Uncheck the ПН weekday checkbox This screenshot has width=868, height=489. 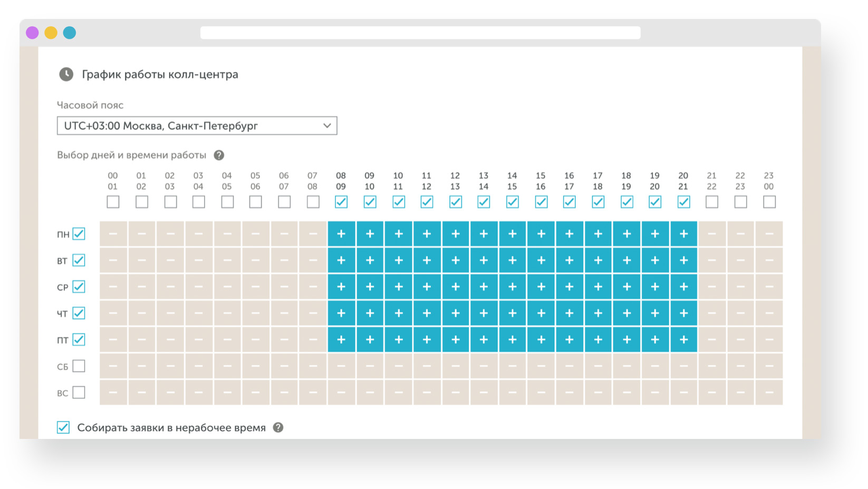(x=79, y=234)
